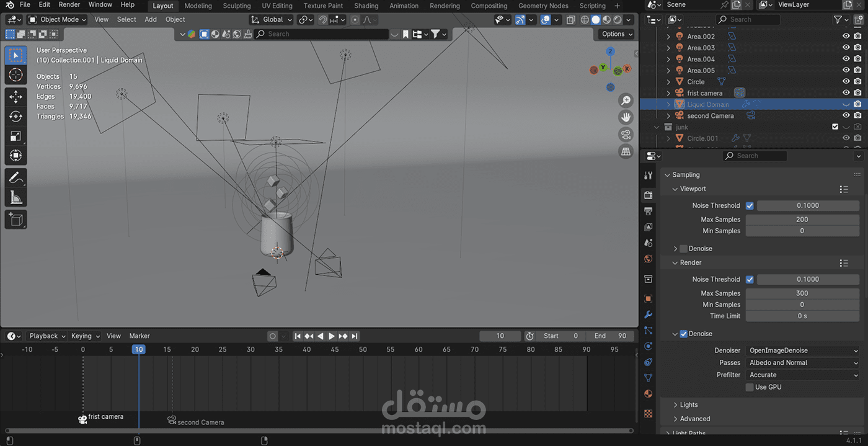Adjust the render Max Samples 300 field

click(x=802, y=293)
